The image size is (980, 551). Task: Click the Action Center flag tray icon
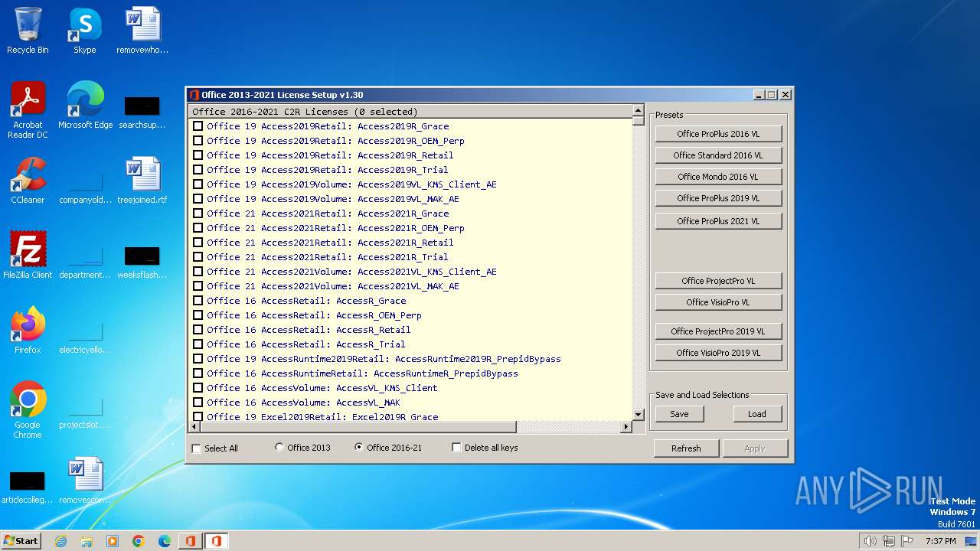point(907,541)
